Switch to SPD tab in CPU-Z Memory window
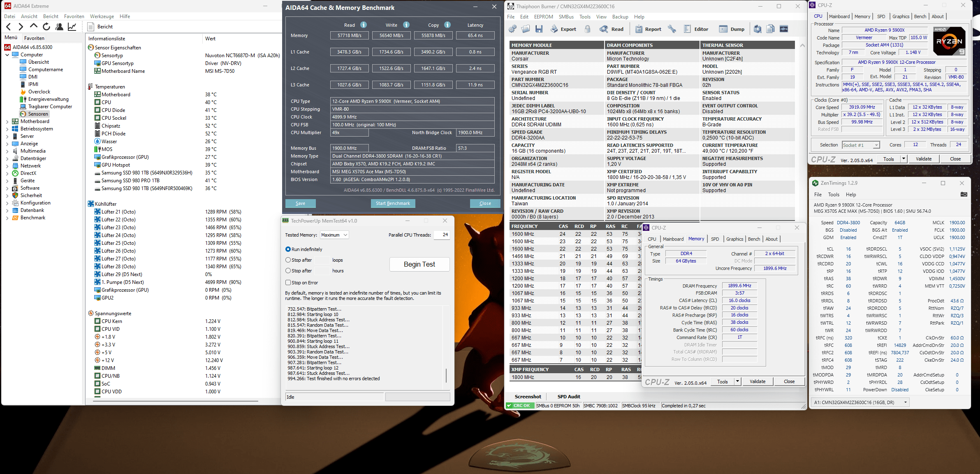The image size is (980, 474). 715,239
